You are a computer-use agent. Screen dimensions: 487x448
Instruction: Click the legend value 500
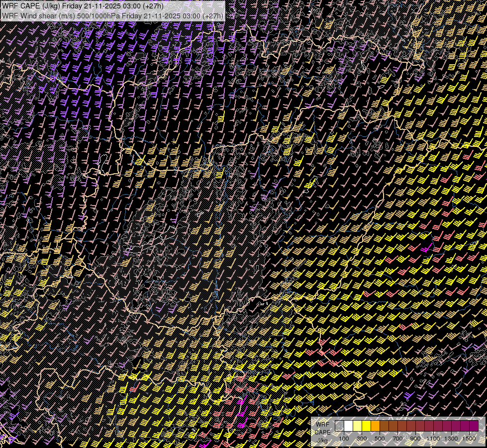pyautogui.click(x=380, y=439)
